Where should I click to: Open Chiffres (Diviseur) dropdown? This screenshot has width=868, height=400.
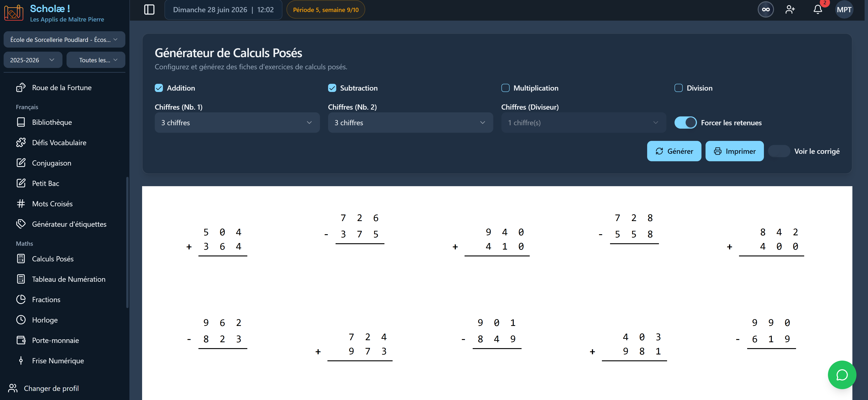[x=583, y=123]
